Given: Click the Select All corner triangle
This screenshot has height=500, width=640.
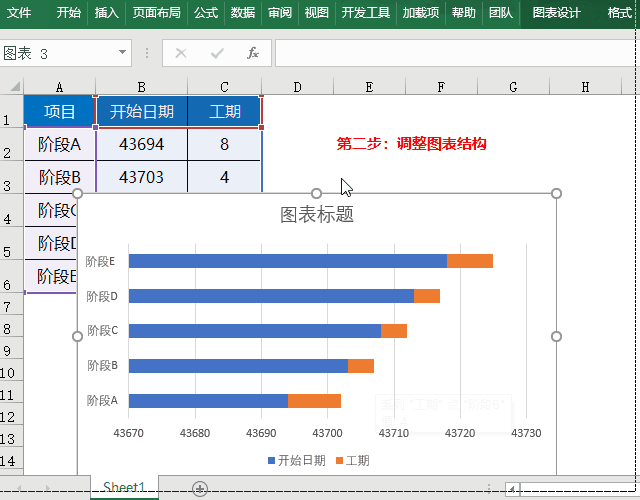Looking at the screenshot, I should pos(15,86).
